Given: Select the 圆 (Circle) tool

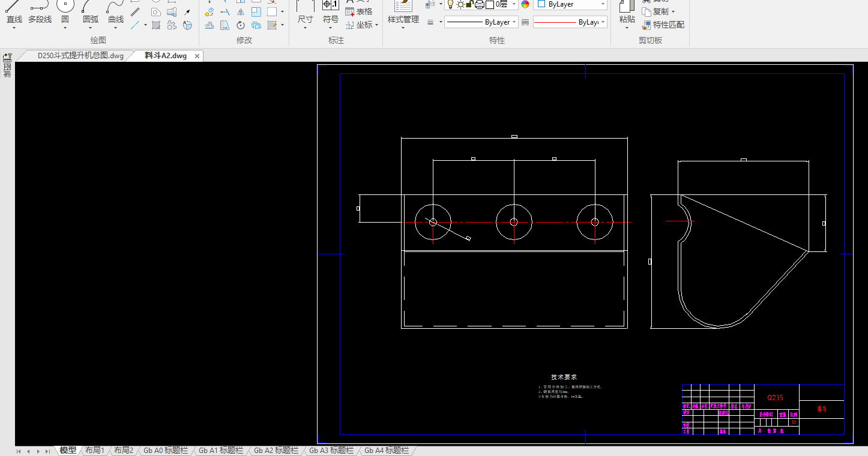Looking at the screenshot, I should 65,14.
